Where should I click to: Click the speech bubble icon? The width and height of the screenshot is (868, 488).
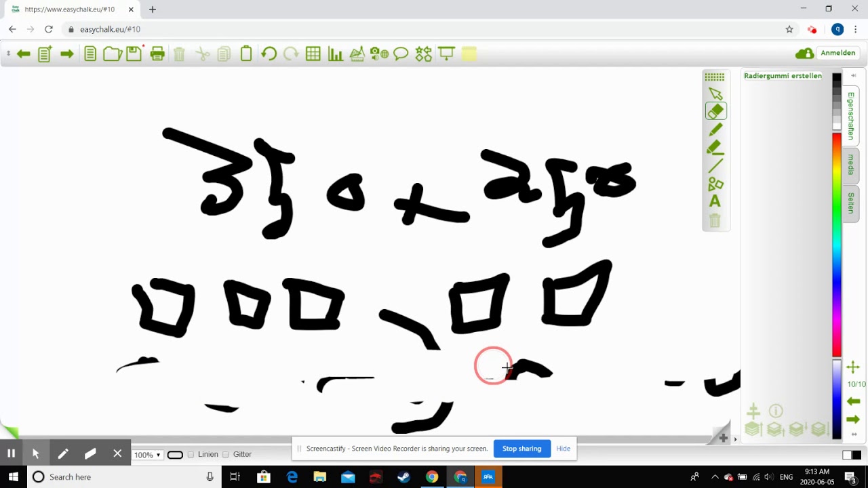click(401, 54)
